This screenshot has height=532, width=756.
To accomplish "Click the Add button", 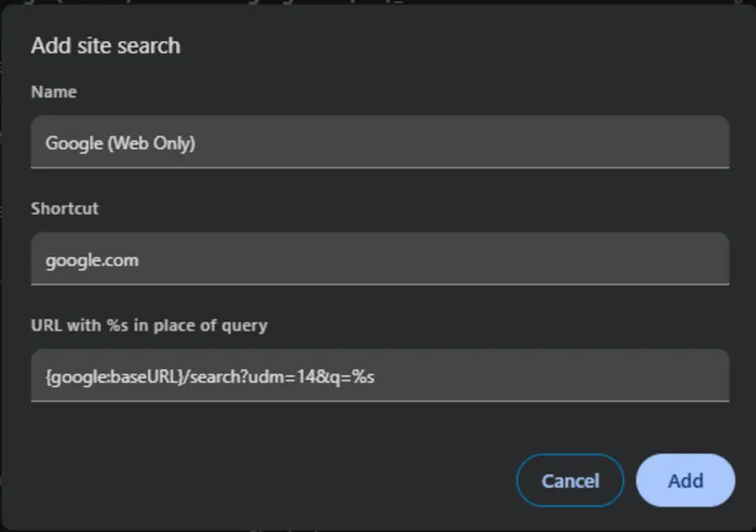I will 685,480.
